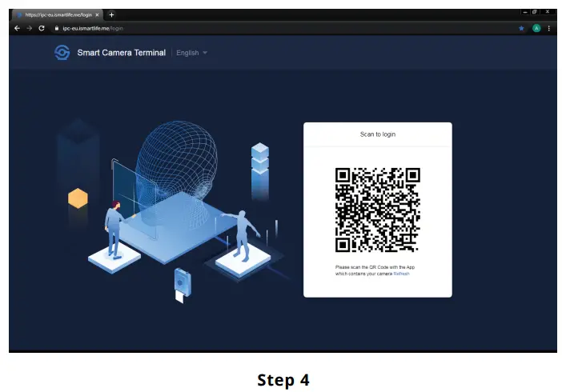Click the Scan to login heading
This screenshot has height=392, width=562.
[378, 134]
